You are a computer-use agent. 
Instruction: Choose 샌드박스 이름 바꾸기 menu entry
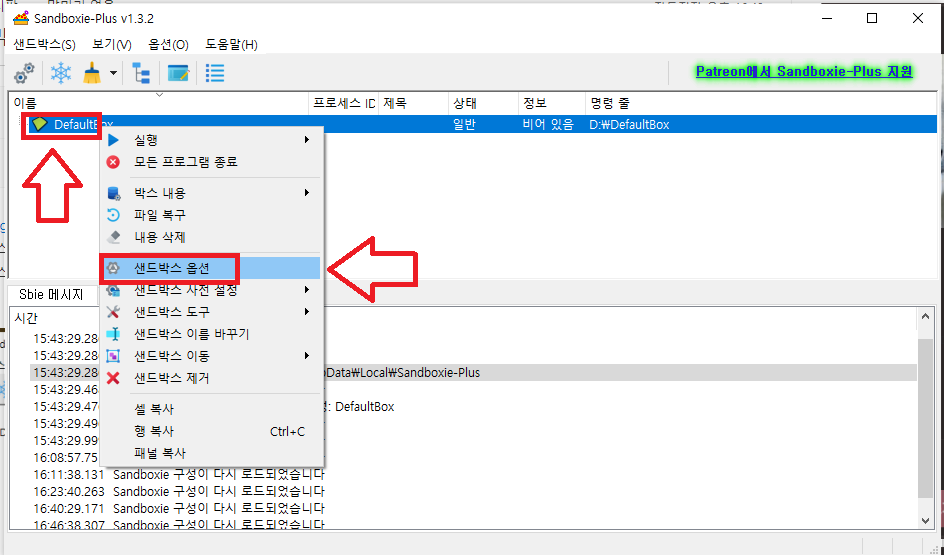tap(212, 334)
